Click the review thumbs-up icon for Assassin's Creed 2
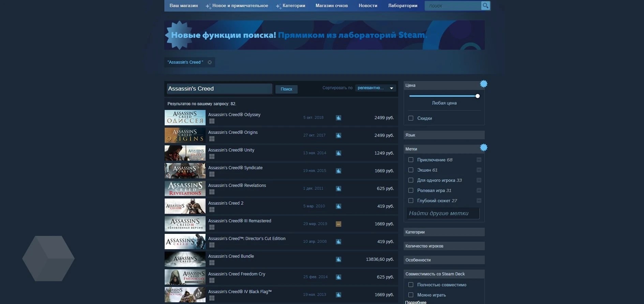 tap(339, 206)
